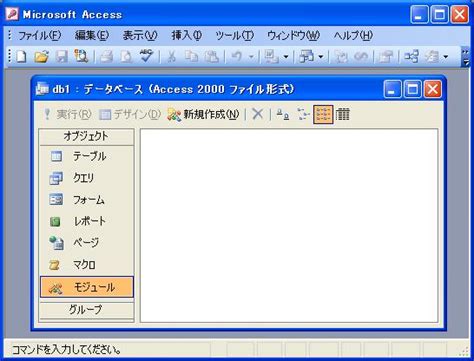474x361 pixels.
Task: Click the Print toolbar icon
Action: click(x=106, y=57)
